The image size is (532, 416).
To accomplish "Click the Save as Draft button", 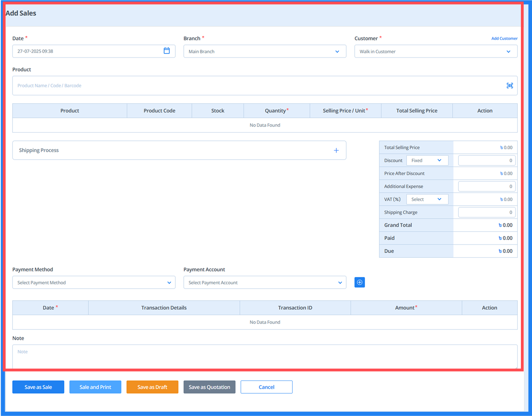I will click(x=152, y=387).
